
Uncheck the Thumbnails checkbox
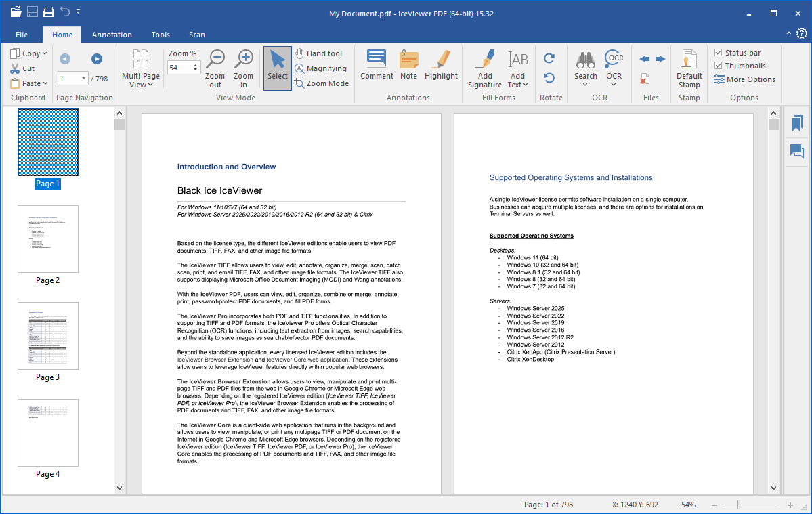tap(719, 66)
